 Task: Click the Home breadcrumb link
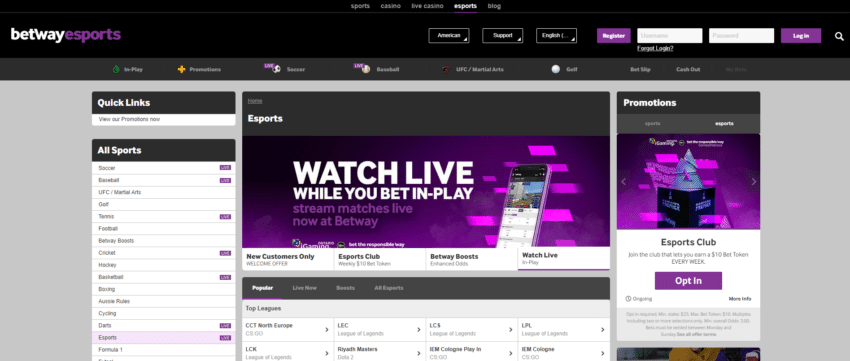[x=255, y=101]
